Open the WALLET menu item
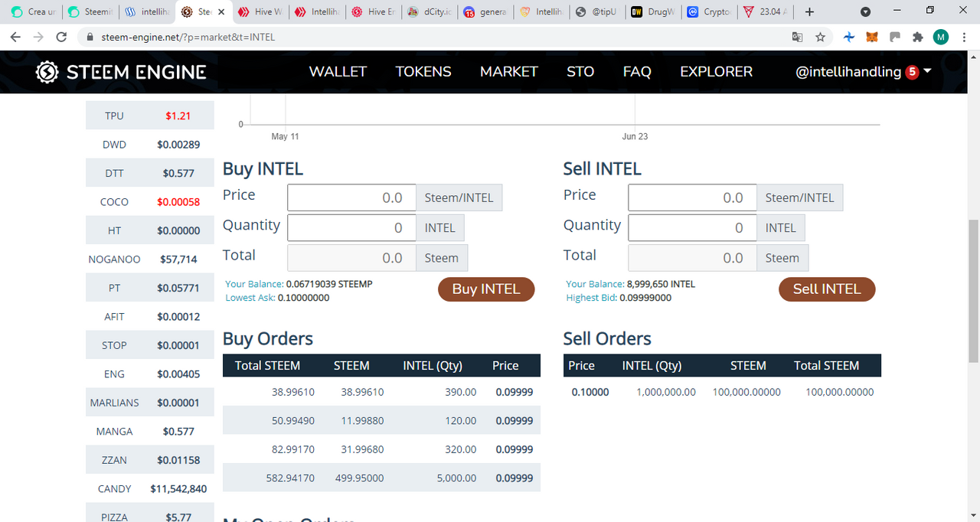The height and width of the screenshot is (522, 980). (x=338, y=71)
